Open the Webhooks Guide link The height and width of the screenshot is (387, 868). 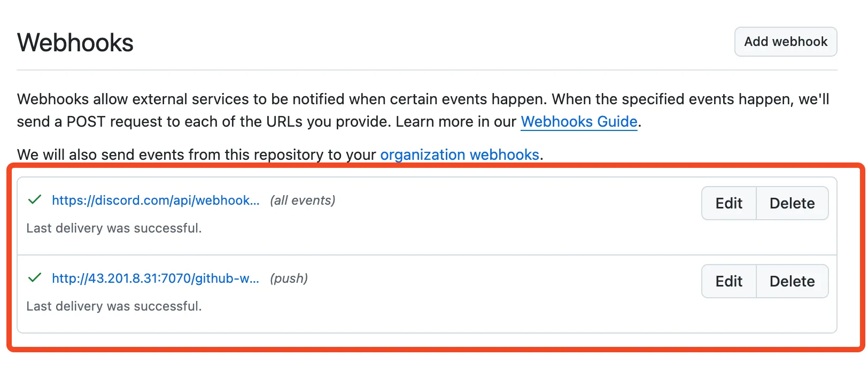click(x=579, y=122)
